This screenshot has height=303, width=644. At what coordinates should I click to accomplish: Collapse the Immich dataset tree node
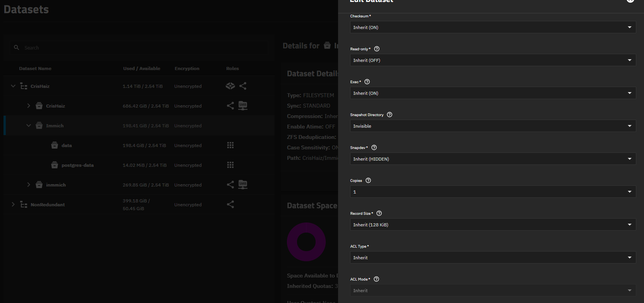click(29, 125)
